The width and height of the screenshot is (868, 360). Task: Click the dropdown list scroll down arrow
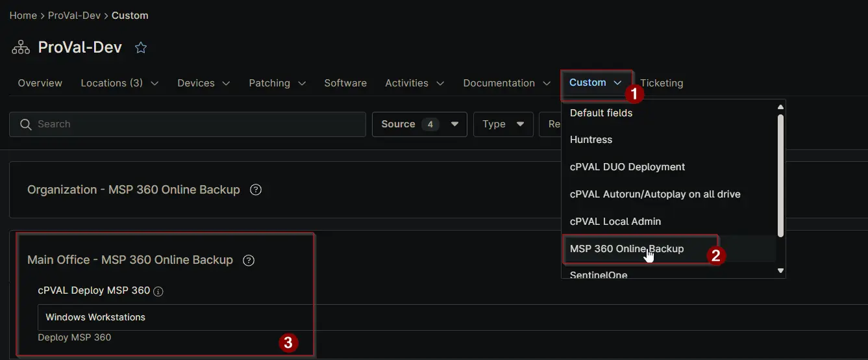pyautogui.click(x=781, y=270)
